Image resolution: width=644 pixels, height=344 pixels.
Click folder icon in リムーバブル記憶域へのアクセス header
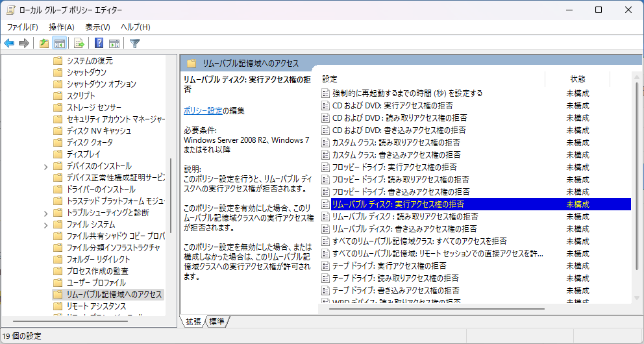[192, 63]
